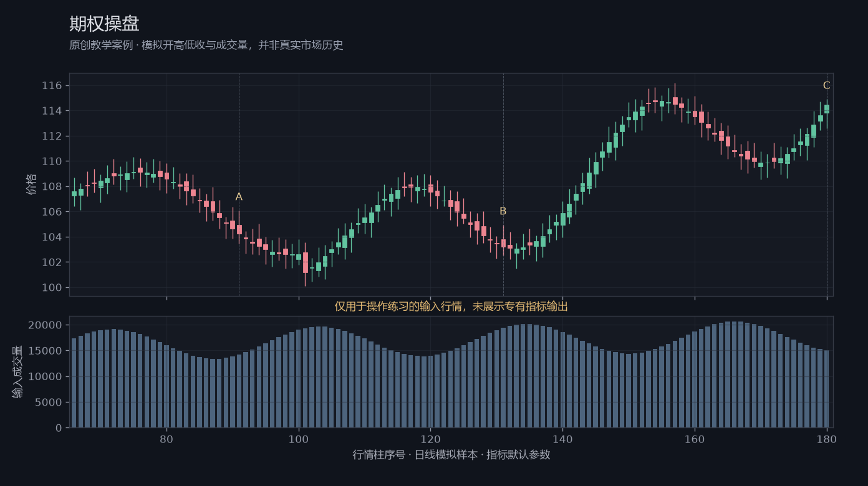Click x-axis tick label 180
Viewport: 868px width, 486px height.
(x=827, y=439)
